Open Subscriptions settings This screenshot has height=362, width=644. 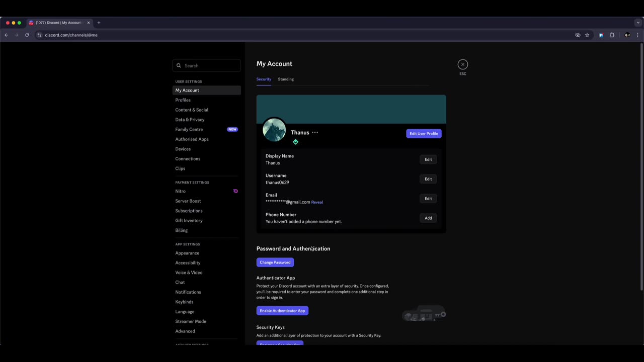pos(207,211)
